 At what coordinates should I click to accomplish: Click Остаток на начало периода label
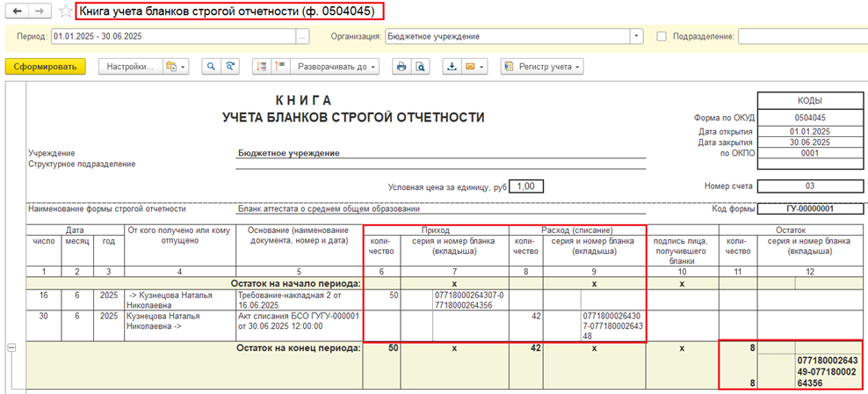pos(295,284)
